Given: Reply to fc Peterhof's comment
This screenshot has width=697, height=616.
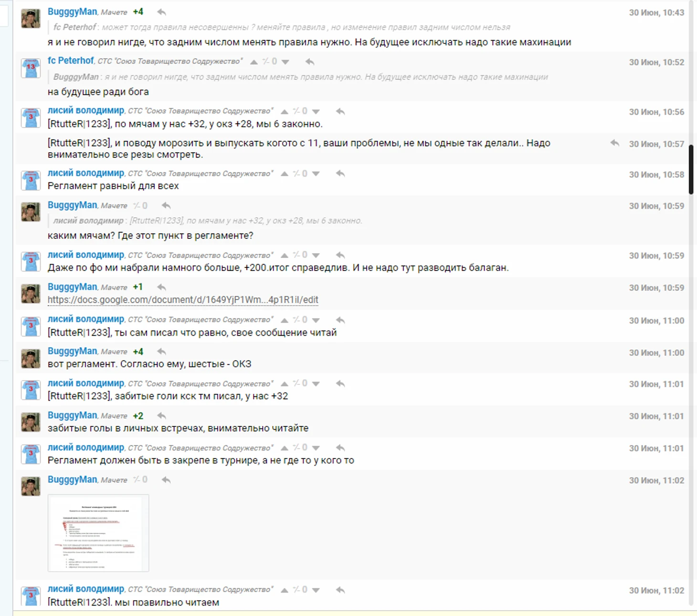Looking at the screenshot, I should pyautogui.click(x=310, y=62).
